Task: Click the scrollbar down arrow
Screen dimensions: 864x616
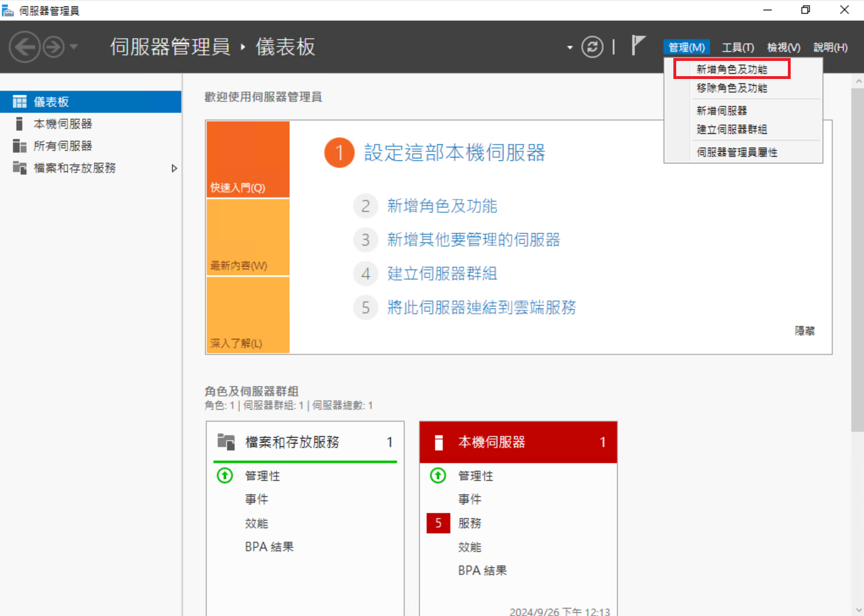Action: click(858, 610)
